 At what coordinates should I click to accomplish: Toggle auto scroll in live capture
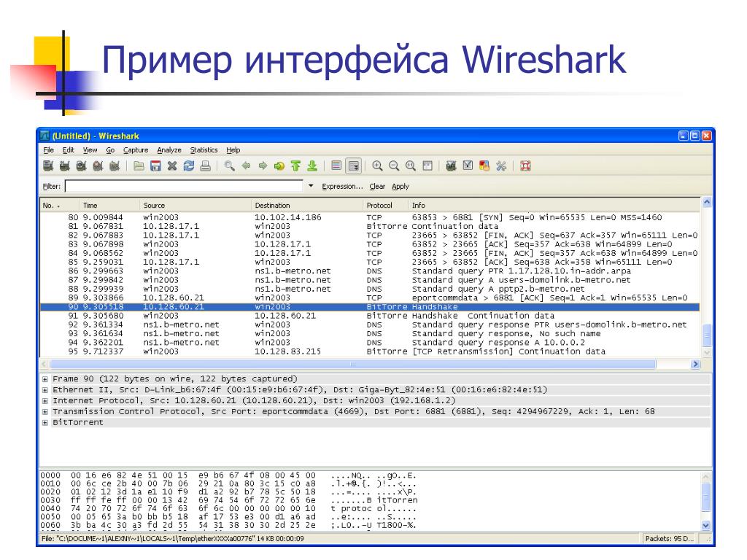point(354,166)
